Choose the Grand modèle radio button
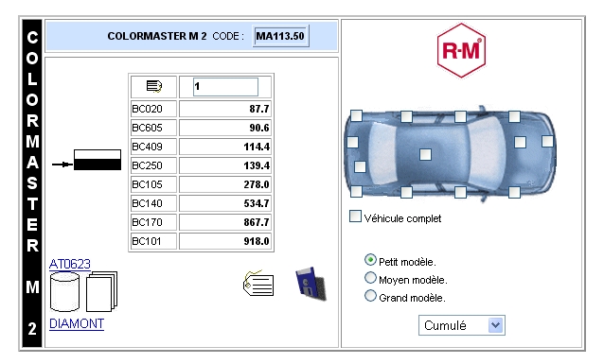The image size is (604, 364). 370,296
